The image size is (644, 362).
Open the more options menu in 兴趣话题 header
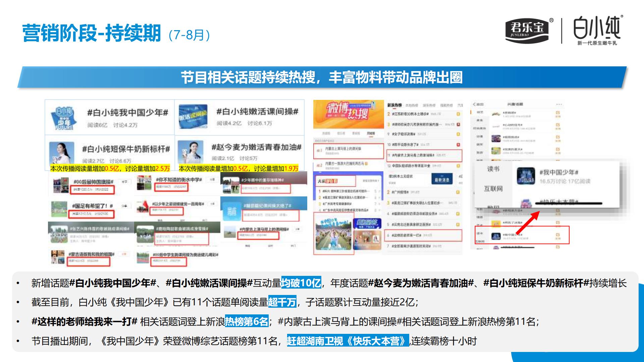(x=559, y=105)
